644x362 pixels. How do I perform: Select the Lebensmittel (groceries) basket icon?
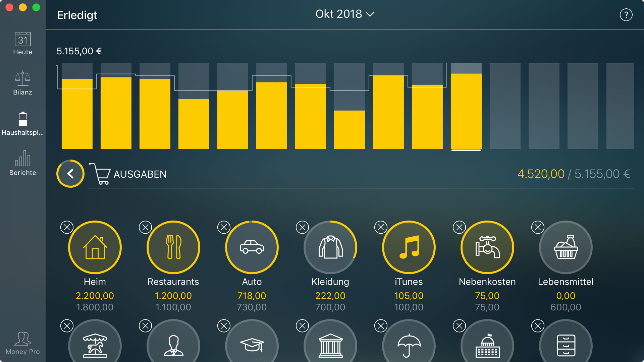[x=566, y=251]
